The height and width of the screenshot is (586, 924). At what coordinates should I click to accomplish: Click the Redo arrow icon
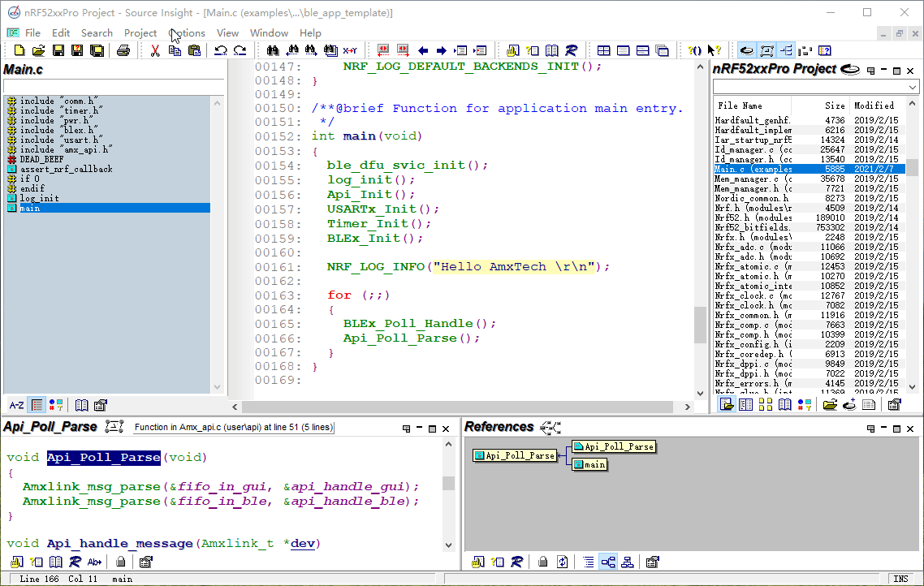(240, 50)
